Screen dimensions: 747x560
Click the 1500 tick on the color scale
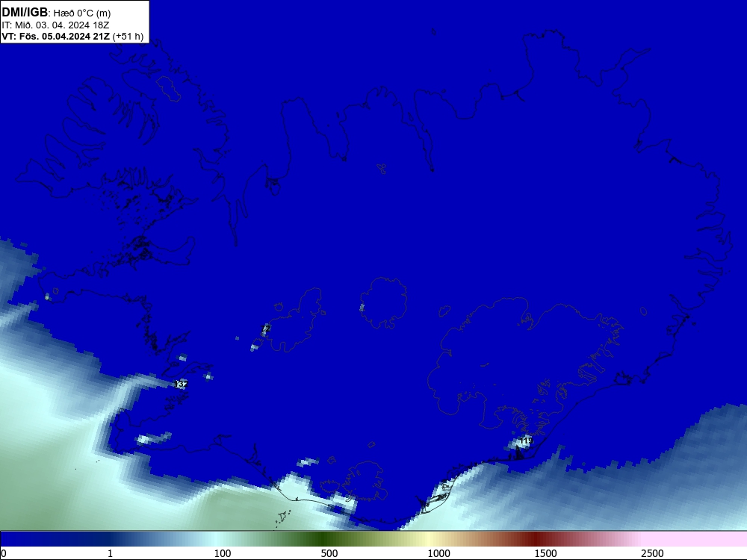(545, 553)
